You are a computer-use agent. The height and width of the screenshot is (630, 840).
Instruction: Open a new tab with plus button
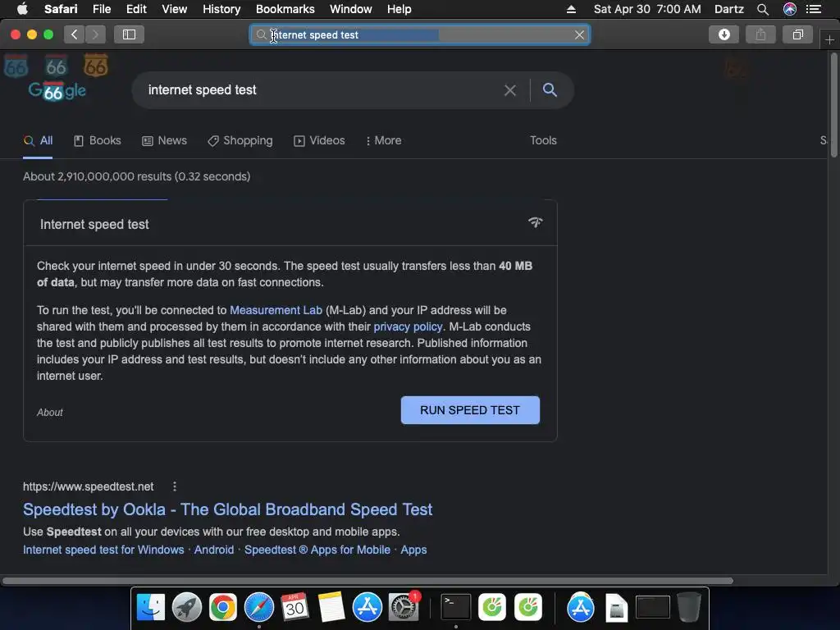tap(829, 39)
